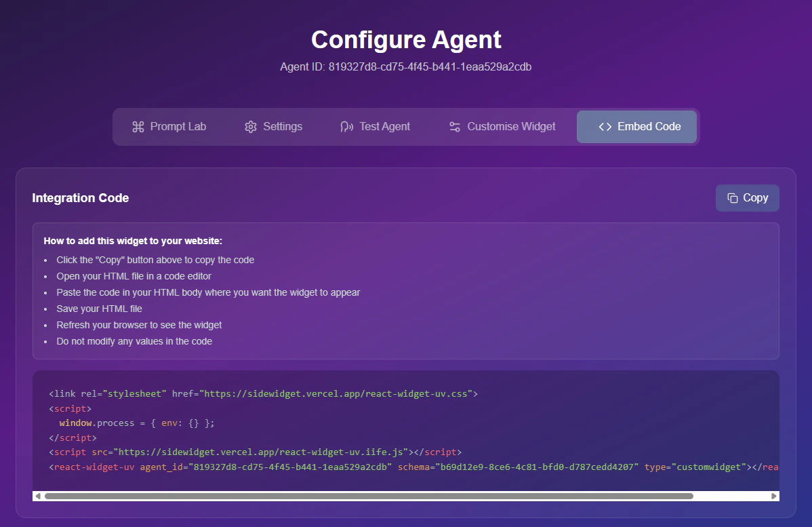Screen dimensions: 812x527
Task: Click the code brackets icon on Embed Code
Action: pos(604,126)
